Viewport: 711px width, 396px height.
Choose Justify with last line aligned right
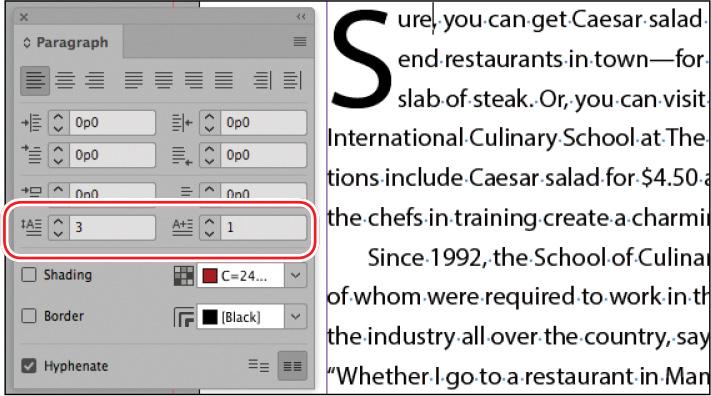click(x=194, y=81)
